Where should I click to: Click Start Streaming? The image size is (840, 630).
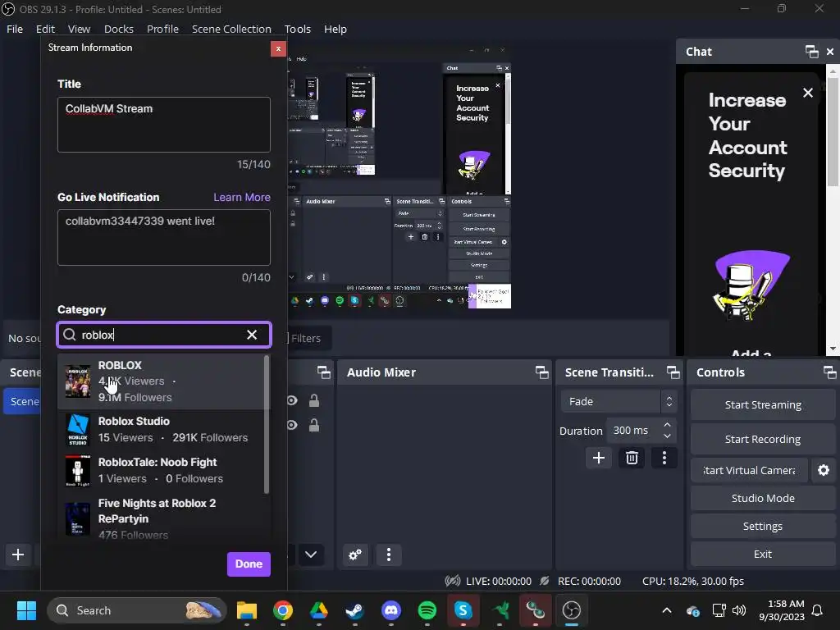tap(763, 405)
